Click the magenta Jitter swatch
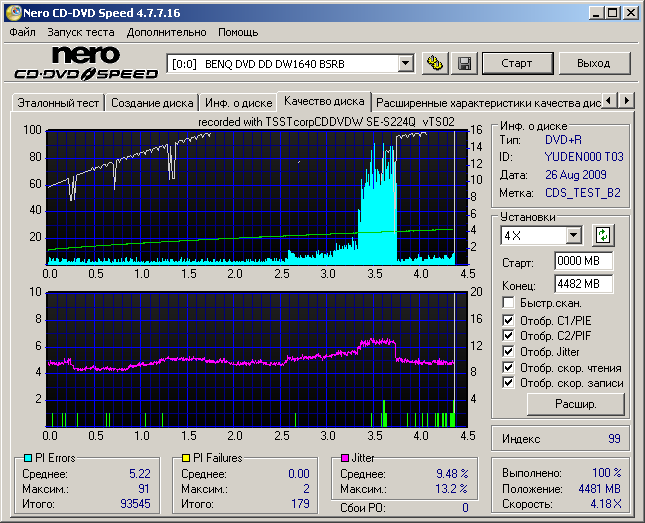 pyautogui.click(x=345, y=458)
